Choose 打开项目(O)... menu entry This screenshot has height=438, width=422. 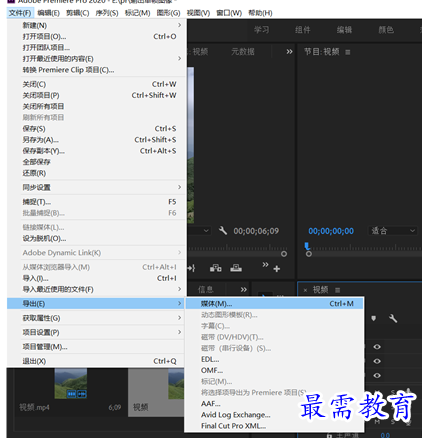[x=97, y=36]
